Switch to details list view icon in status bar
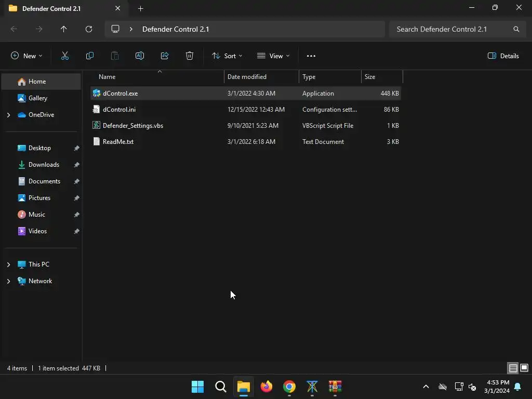Screen dimensions: 532x399 [x=513, y=368]
